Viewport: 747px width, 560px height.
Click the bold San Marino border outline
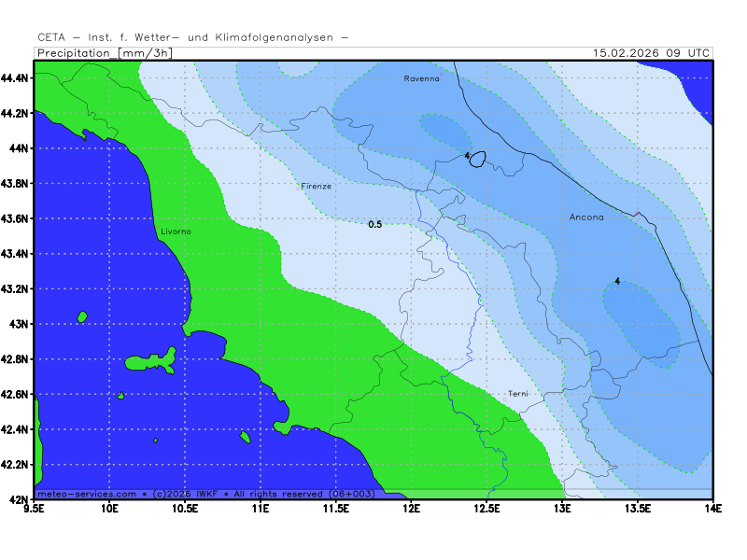tap(477, 160)
